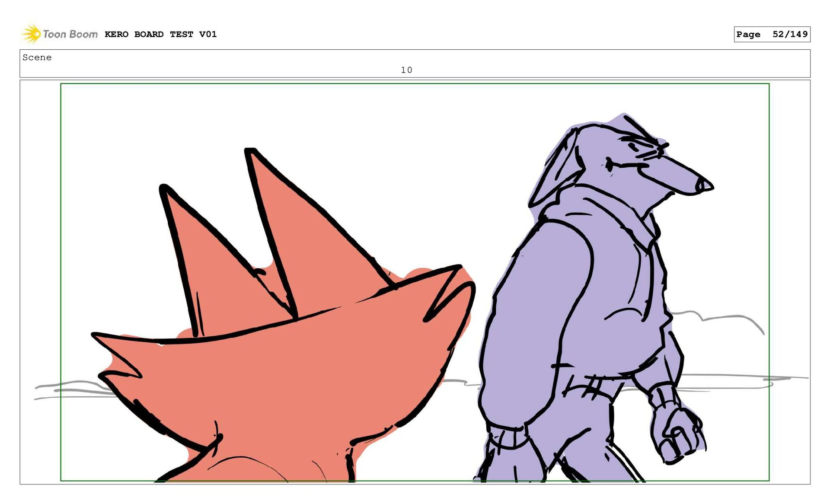Select the KERO BOARD TEST V01 title
The image size is (830, 504).
[x=160, y=34]
